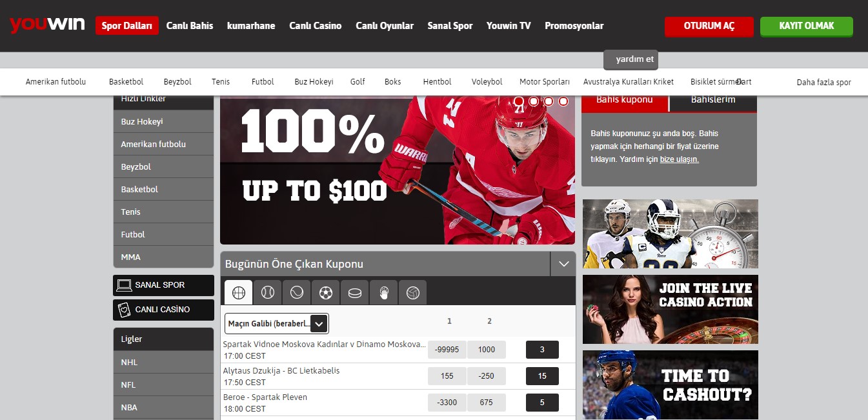Image resolution: width=868 pixels, height=420 pixels.
Task: Select the handball hand icon tab
Action: [x=384, y=293]
